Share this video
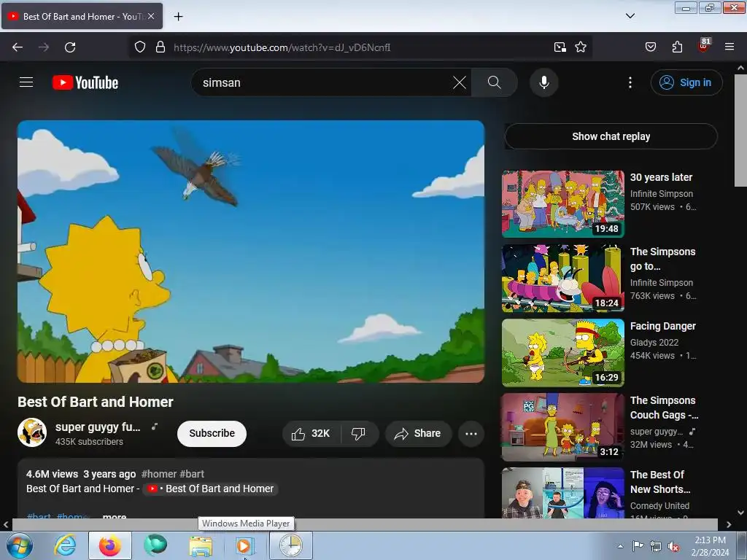Viewport: 747px width, 560px height. [418, 433]
